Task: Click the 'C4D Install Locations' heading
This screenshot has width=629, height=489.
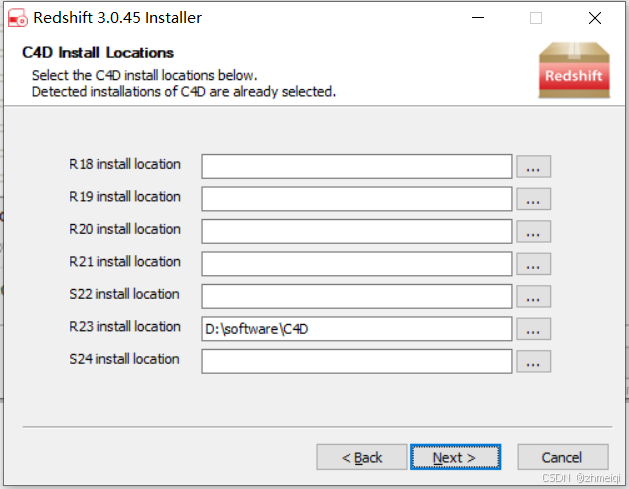Action: coord(98,53)
